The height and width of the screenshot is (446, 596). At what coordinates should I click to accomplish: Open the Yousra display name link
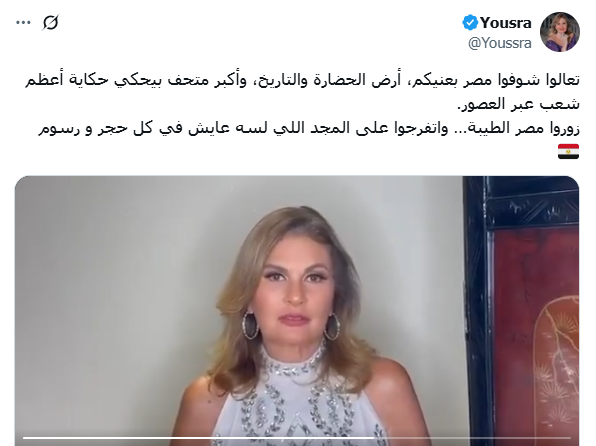[x=506, y=23]
